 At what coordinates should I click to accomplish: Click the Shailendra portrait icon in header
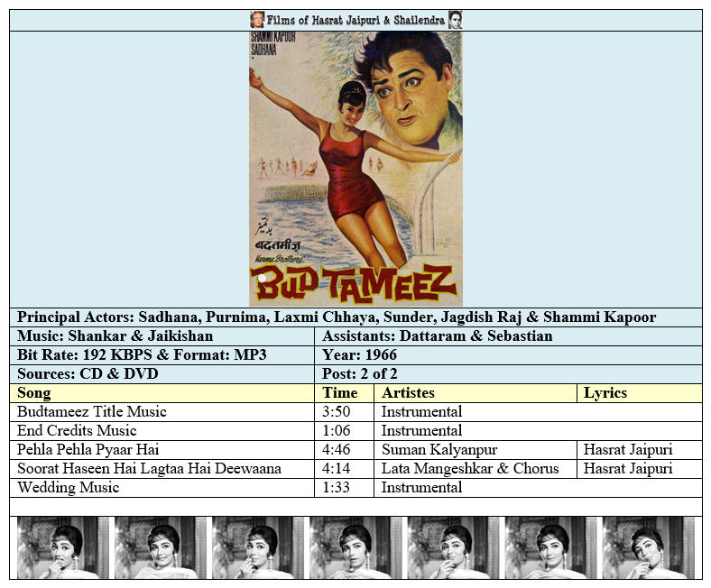[x=456, y=20]
